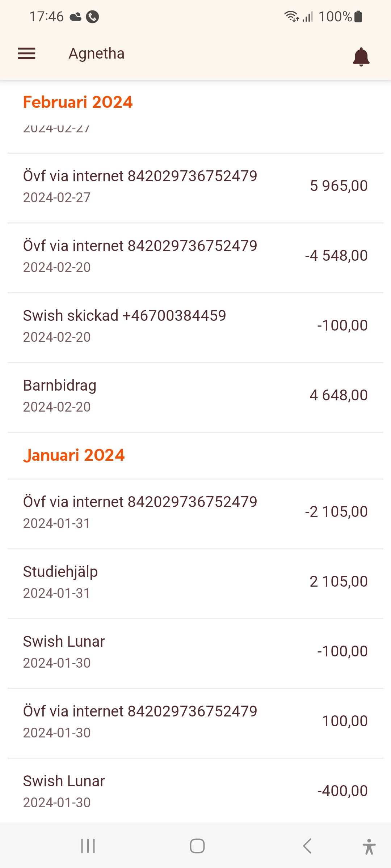View the Barnbidrag 4 648,00 deposit

(x=195, y=396)
